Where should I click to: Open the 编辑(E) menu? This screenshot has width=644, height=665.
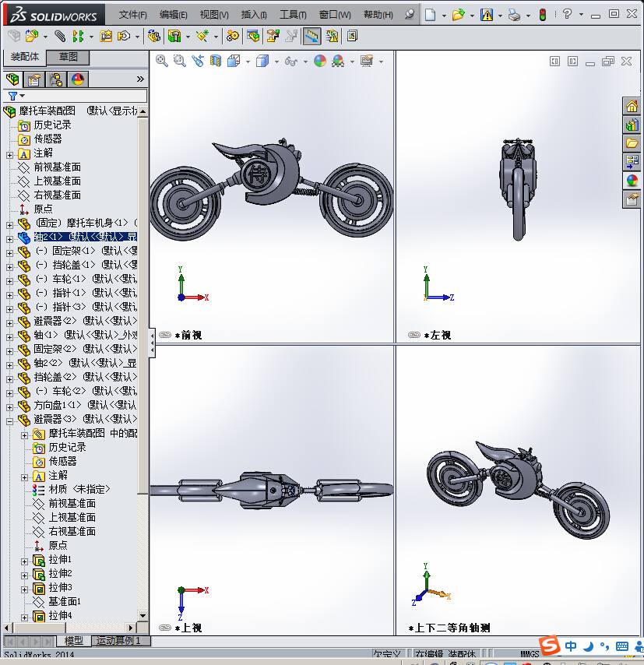(x=174, y=15)
